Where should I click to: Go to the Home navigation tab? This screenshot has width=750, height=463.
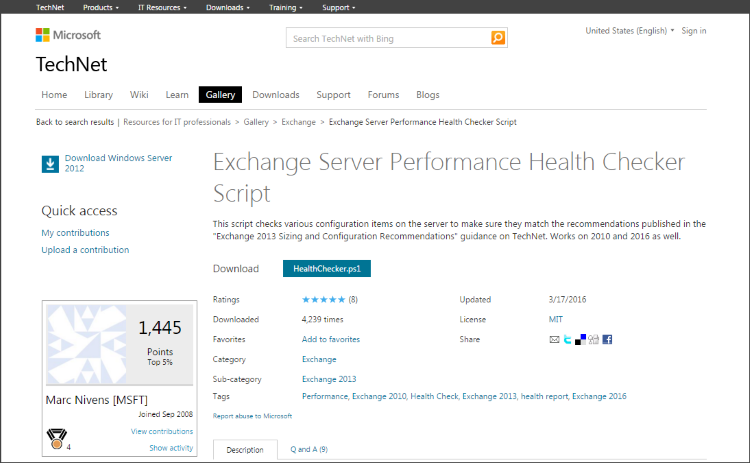tap(54, 95)
